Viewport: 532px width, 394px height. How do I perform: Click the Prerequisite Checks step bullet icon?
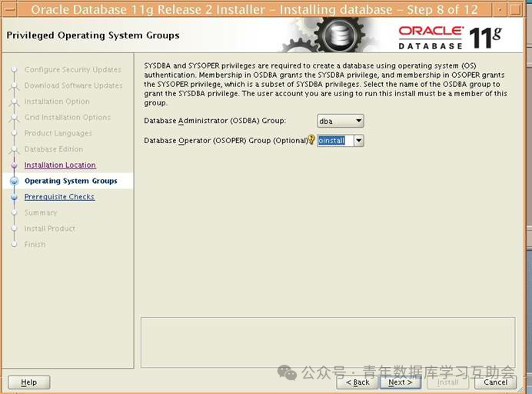(15, 197)
